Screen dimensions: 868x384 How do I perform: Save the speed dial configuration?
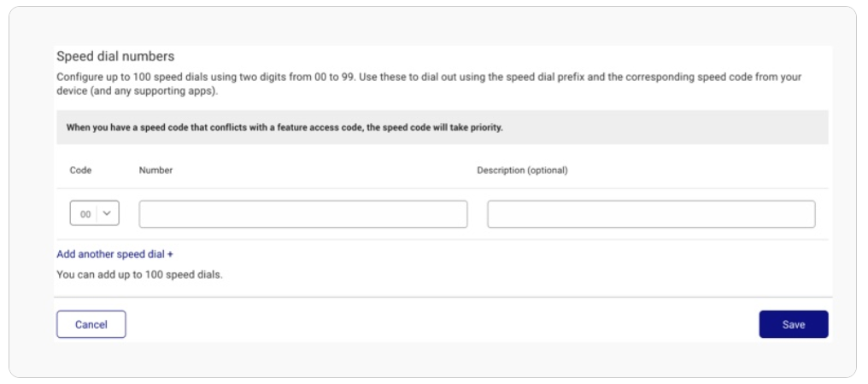click(x=794, y=324)
